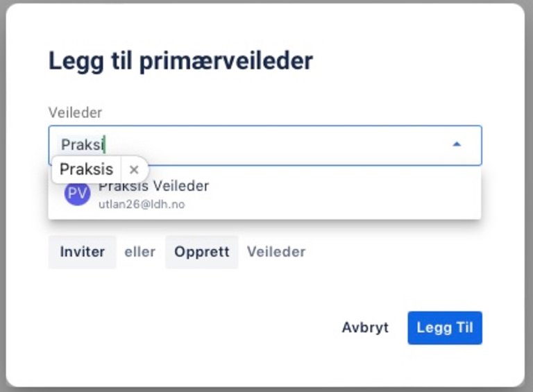
Task: Click the "eller" text between the buttons
Action: click(140, 252)
